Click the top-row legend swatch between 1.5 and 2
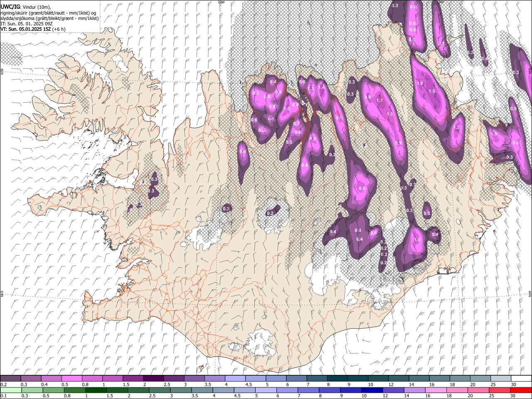This screenshot has width=532, height=399. tap(133, 379)
